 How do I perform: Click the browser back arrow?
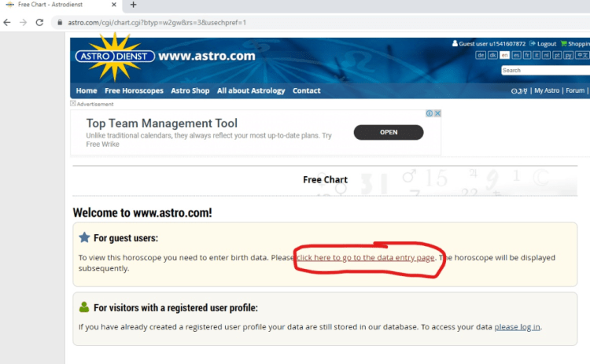[x=8, y=22]
